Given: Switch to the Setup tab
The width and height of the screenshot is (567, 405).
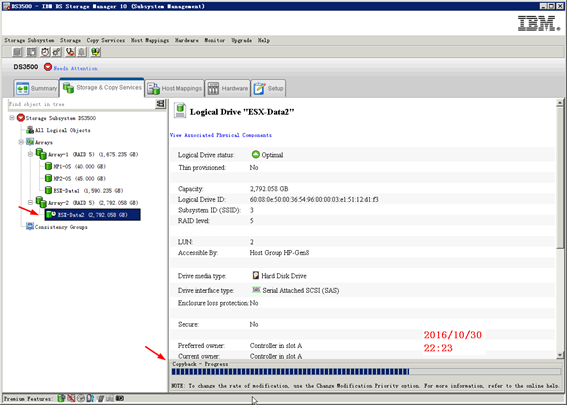Looking at the screenshot, I should coord(268,88).
